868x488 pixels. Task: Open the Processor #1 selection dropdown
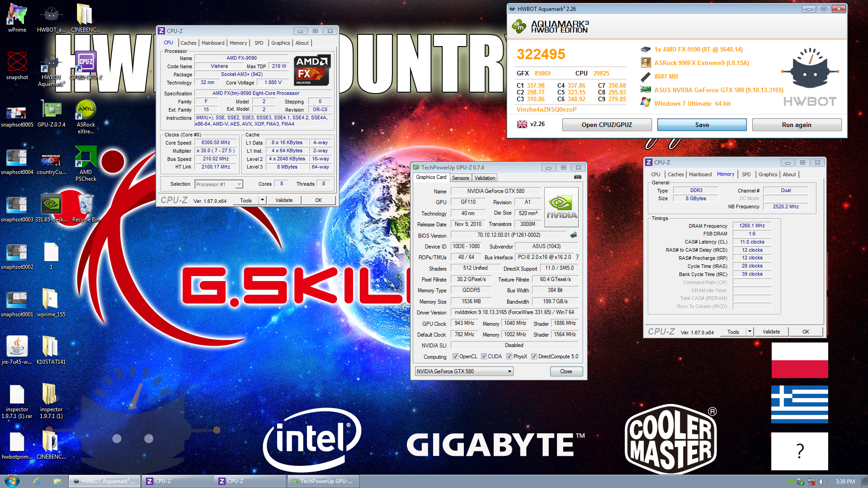point(219,184)
